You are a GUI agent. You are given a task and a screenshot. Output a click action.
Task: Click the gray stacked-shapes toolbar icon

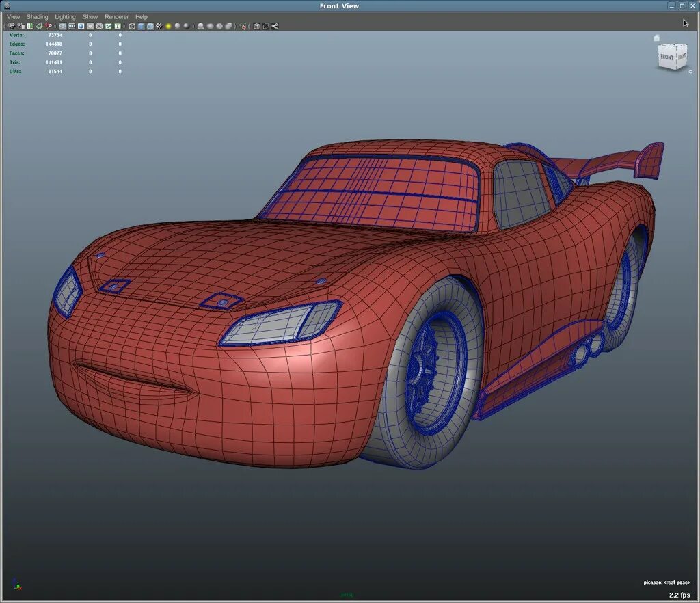228,27
